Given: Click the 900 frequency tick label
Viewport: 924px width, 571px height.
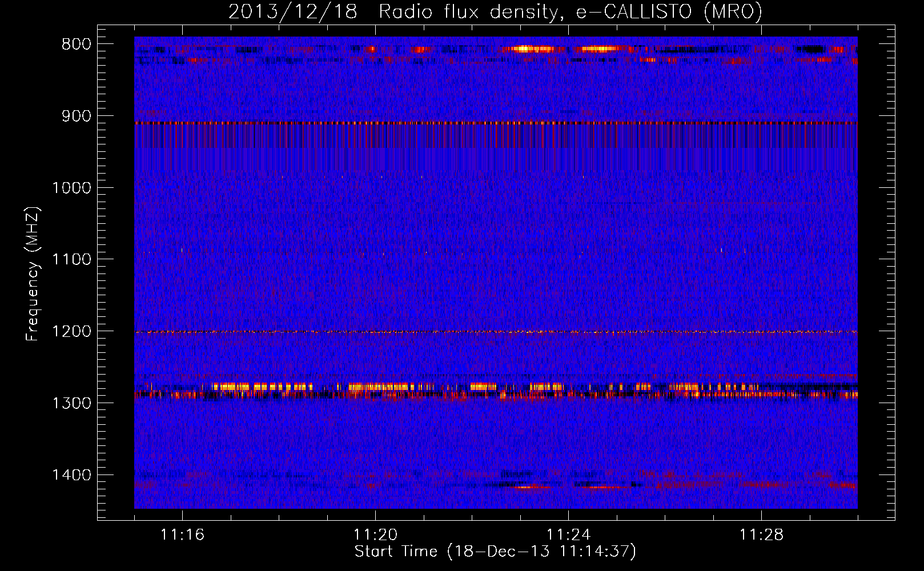Looking at the screenshot, I should (x=77, y=116).
